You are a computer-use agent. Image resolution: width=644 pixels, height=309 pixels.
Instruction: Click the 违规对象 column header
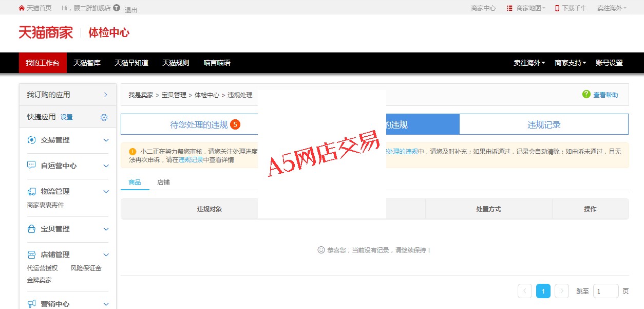pos(210,209)
